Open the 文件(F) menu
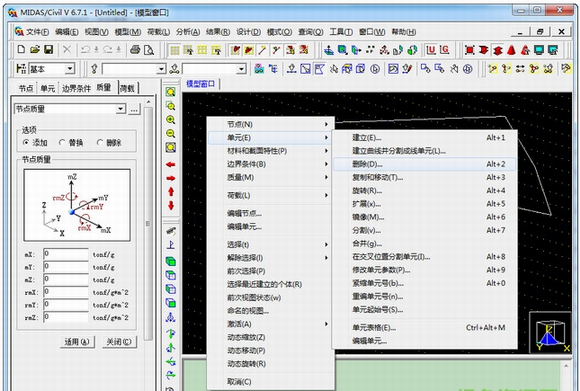This screenshot has height=391, width=580. click(x=37, y=32)
